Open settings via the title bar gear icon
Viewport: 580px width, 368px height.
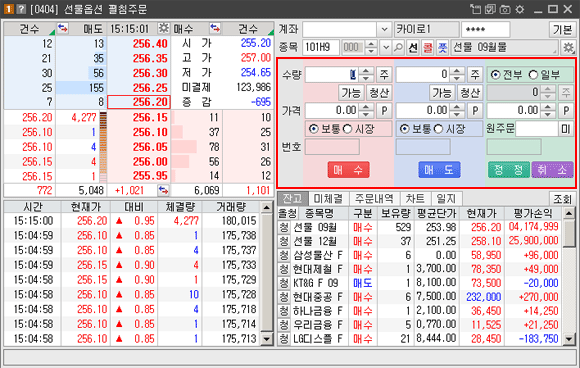point(520,9)
